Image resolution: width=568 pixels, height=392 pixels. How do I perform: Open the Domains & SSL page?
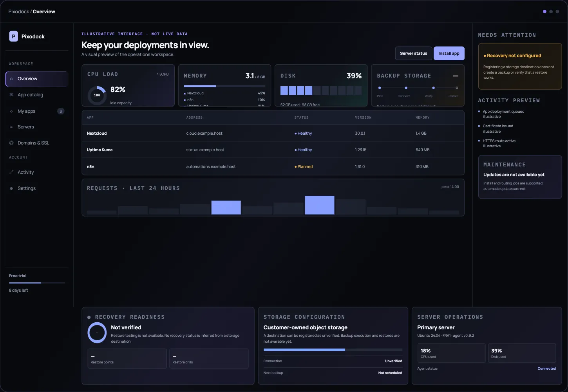37,143
